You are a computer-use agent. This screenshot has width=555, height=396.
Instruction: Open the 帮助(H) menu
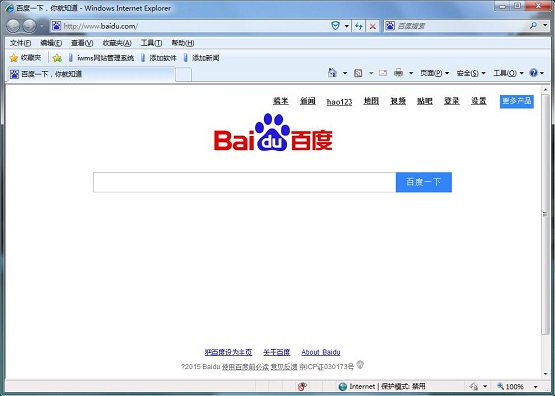tap(183, 43)
